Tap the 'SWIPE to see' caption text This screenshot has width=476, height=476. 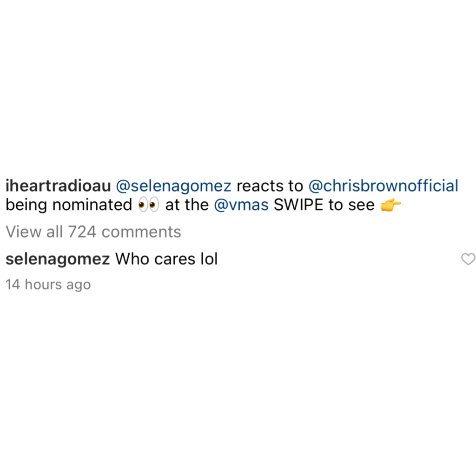(324, 205)
